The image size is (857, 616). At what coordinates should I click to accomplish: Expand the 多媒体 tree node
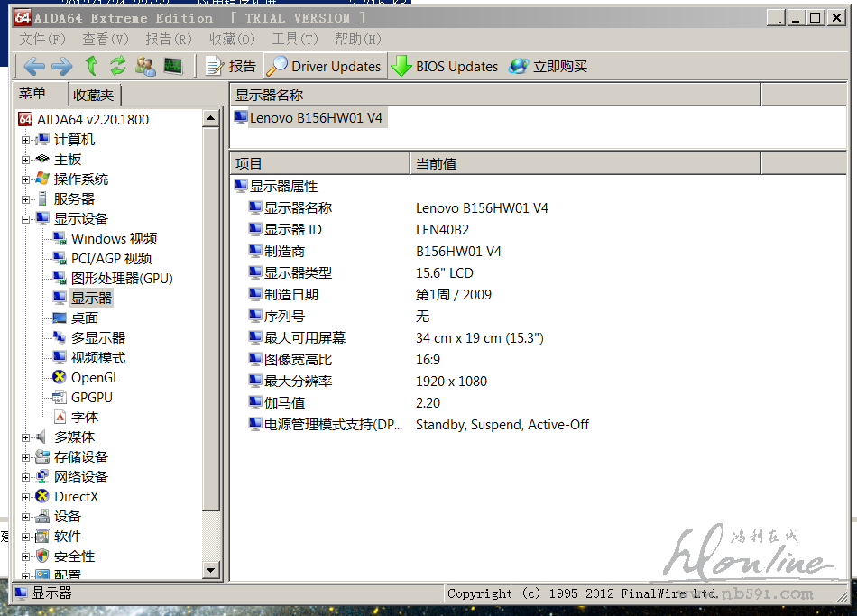point(26,437)
